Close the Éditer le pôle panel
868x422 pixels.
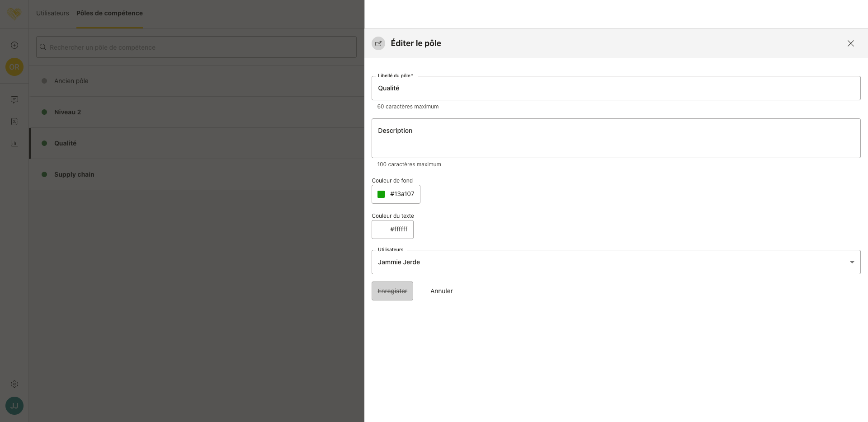pos(850,43)
